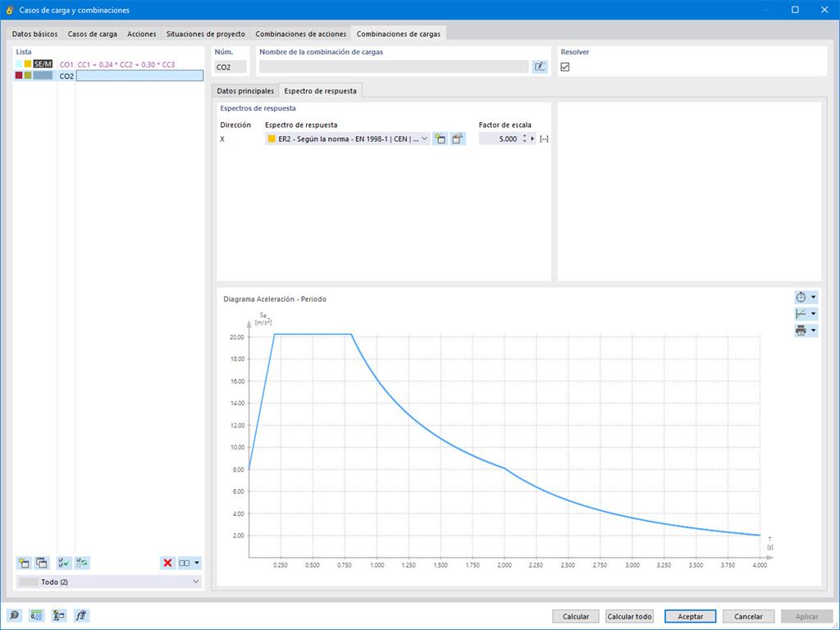Viewport: 840px width, 630px height.
Task: Go to the Combinaciones de acciones tab
Action: coord(300,34)
